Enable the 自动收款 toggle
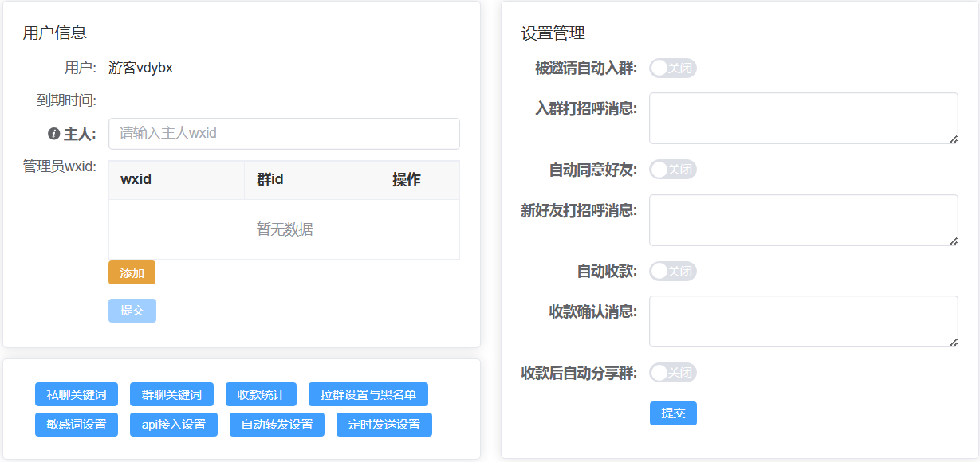The width and height of the screenshot is (980, 462). click(672, 272)
